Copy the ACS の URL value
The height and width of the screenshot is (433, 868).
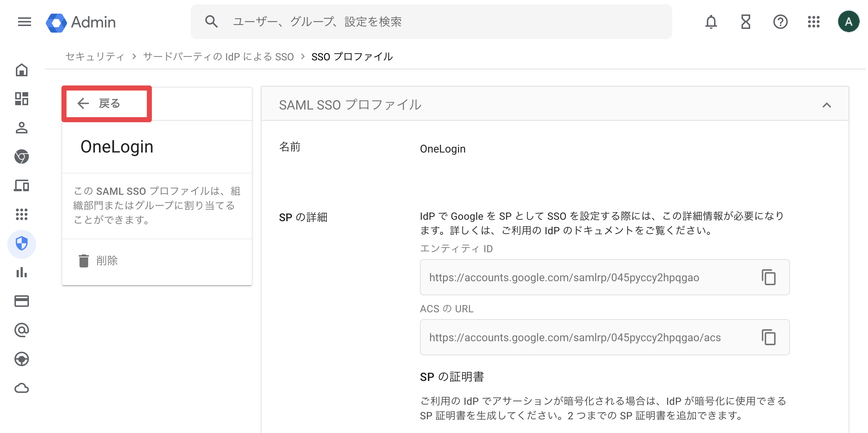[769, 337]
